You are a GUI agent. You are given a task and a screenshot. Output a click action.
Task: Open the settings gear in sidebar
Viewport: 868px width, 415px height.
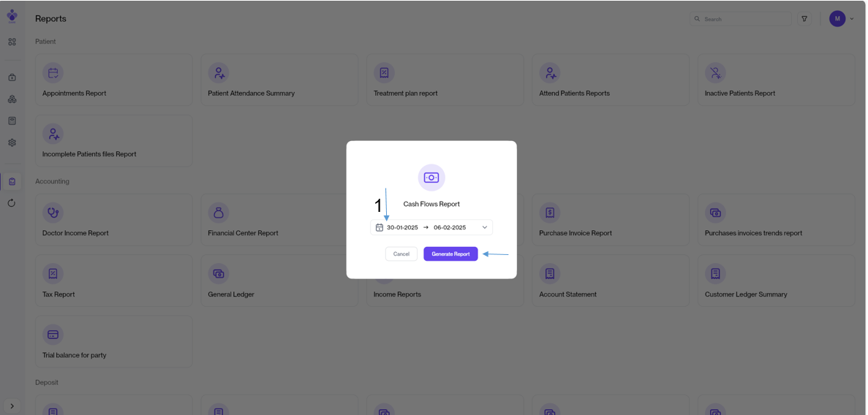[12, 143]
